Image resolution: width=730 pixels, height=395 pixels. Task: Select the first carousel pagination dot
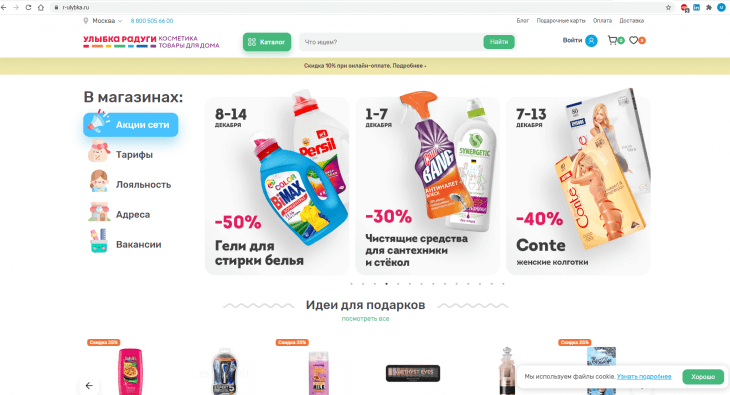tap(351, 284)
